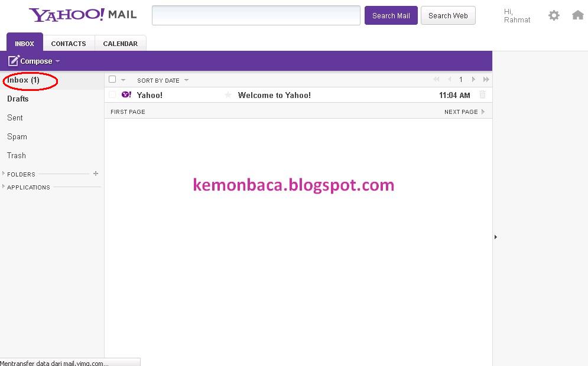This screenshot has height=366, width=588.
Task: Star the Welcome to Yahoo message
Action: (x=228, y=95)
